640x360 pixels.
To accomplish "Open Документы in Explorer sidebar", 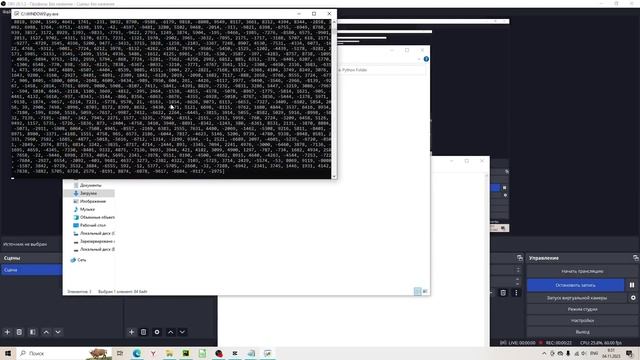I will 87,185.
